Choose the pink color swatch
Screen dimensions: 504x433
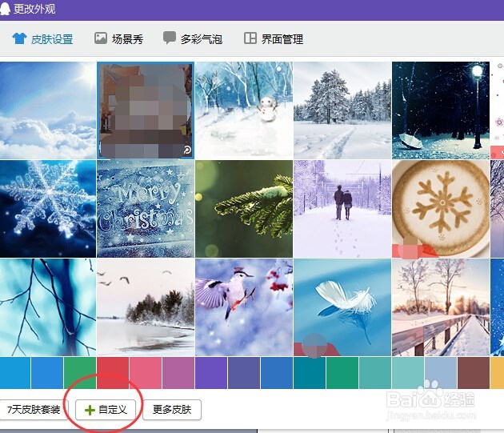point(146,373)
